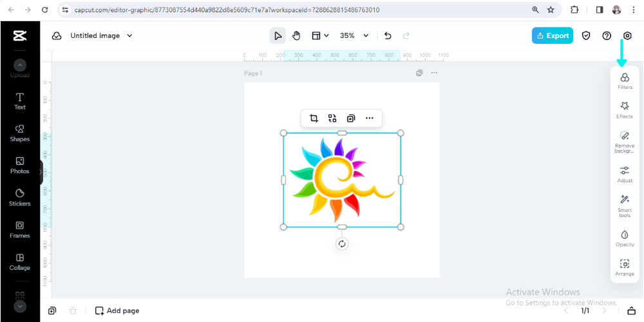Screen dimensions: 644x322
Task: Click the site info icon in address bar
Action: (65, 10)
